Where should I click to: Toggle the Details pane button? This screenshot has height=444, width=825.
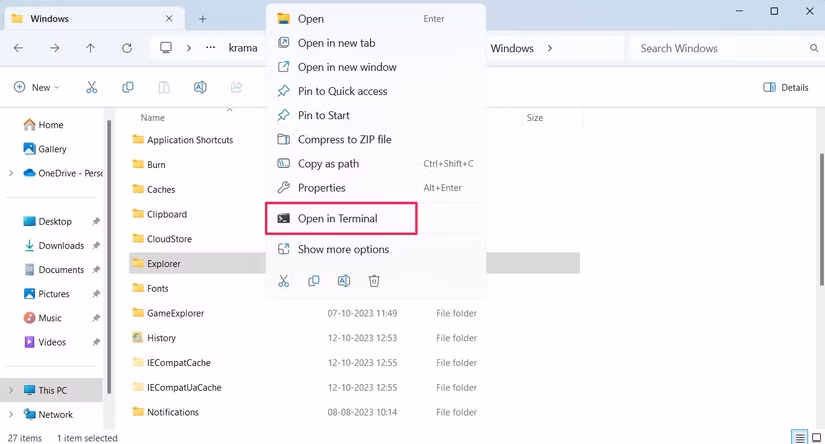coord(786,87)
